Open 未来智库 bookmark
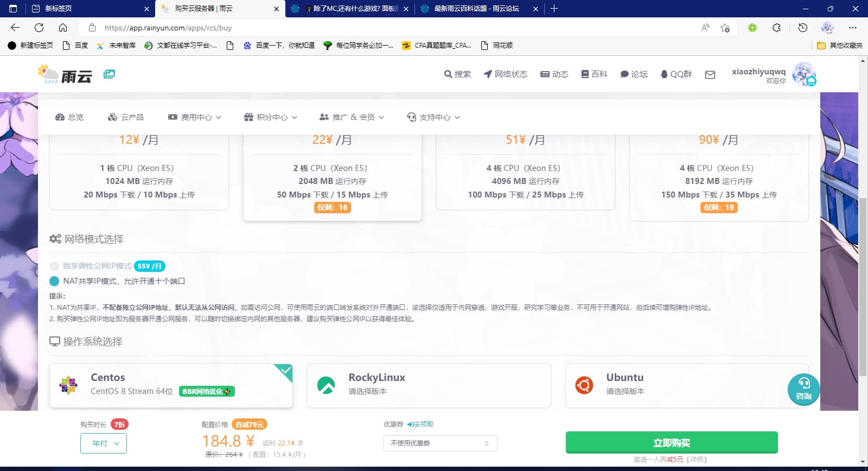The height and width of the screenshot is (471, 868). pos(116,46)
